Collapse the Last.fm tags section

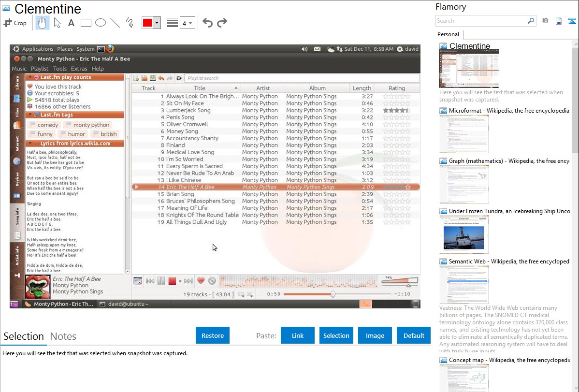tap(30, 115)
